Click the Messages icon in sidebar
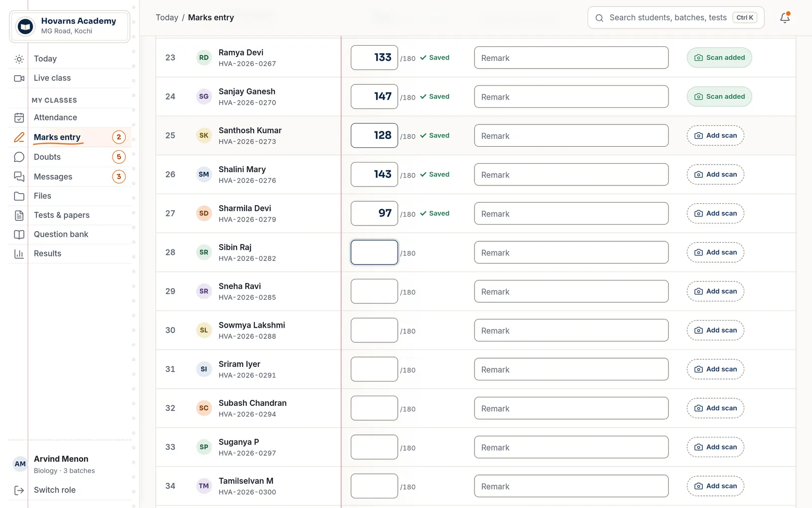The height and width of the screenshot is (508, 812). [x=19, y=177]
